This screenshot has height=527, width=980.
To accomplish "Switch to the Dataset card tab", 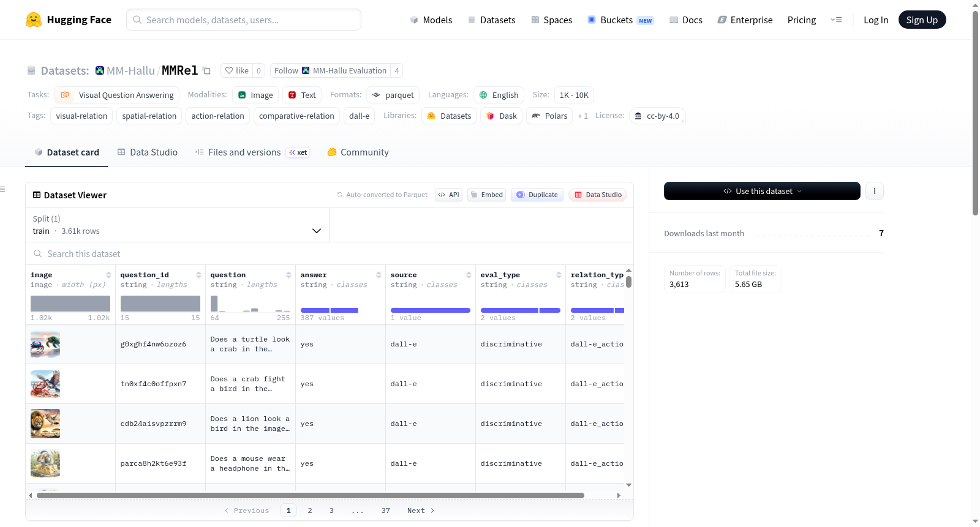I will (x=67, y=152).
